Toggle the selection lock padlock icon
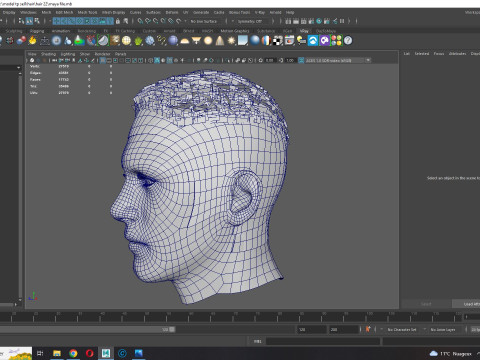 pos(118,21)
